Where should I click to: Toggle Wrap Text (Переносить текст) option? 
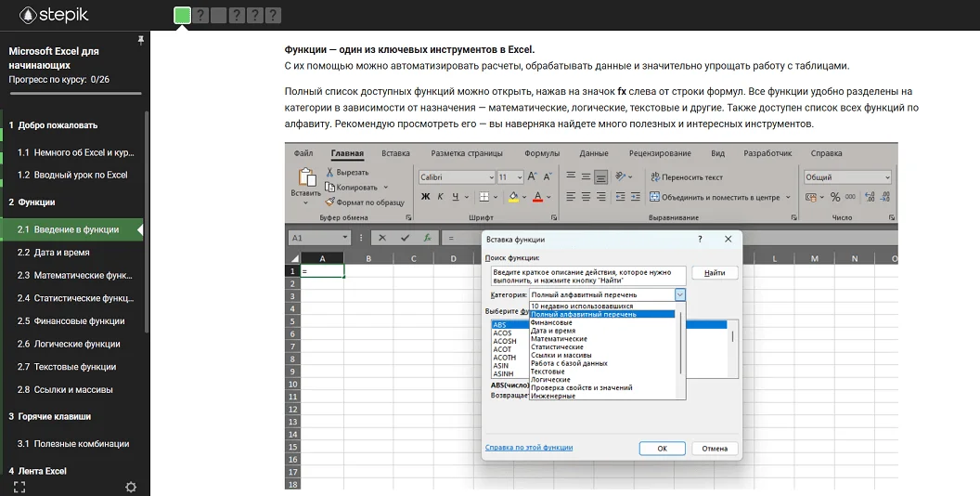click(x=686, y=177)
